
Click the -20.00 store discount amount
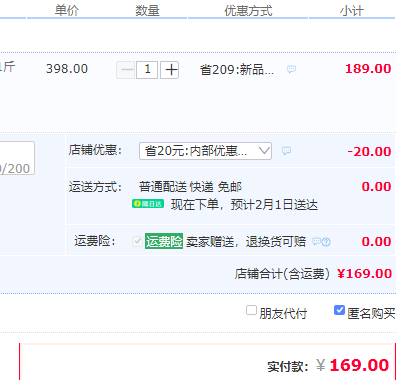click(369, 152)
